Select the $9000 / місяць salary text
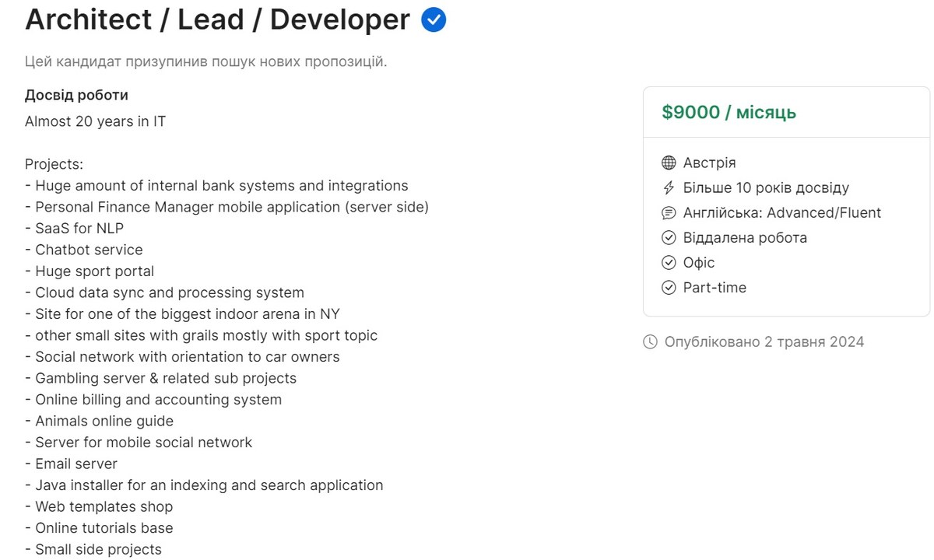The height and width of the screenshot is (560, 934). coord(729,112)
